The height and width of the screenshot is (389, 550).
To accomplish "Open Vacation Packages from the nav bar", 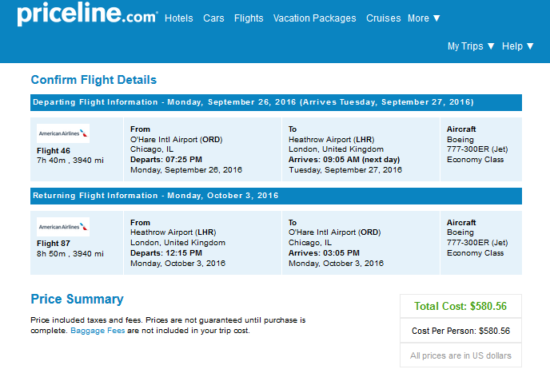I will click(x=315, y=18).
